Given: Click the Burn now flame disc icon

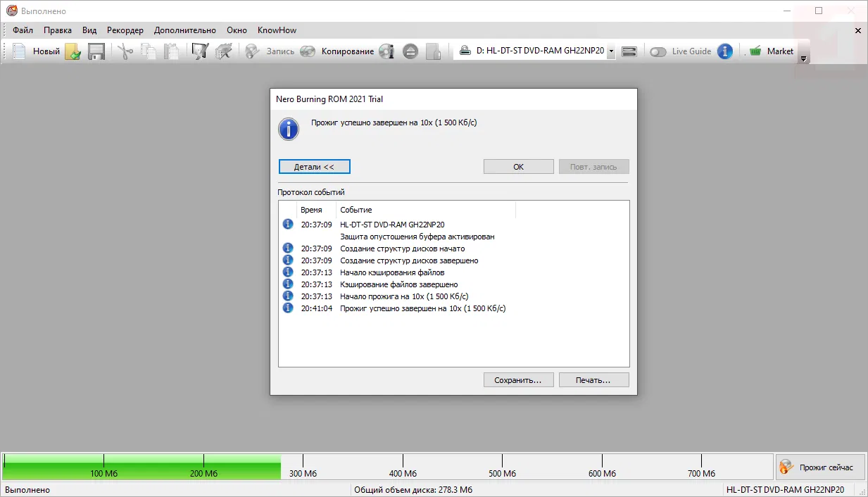Looking at the screenshot, I should tap(786, 467).
